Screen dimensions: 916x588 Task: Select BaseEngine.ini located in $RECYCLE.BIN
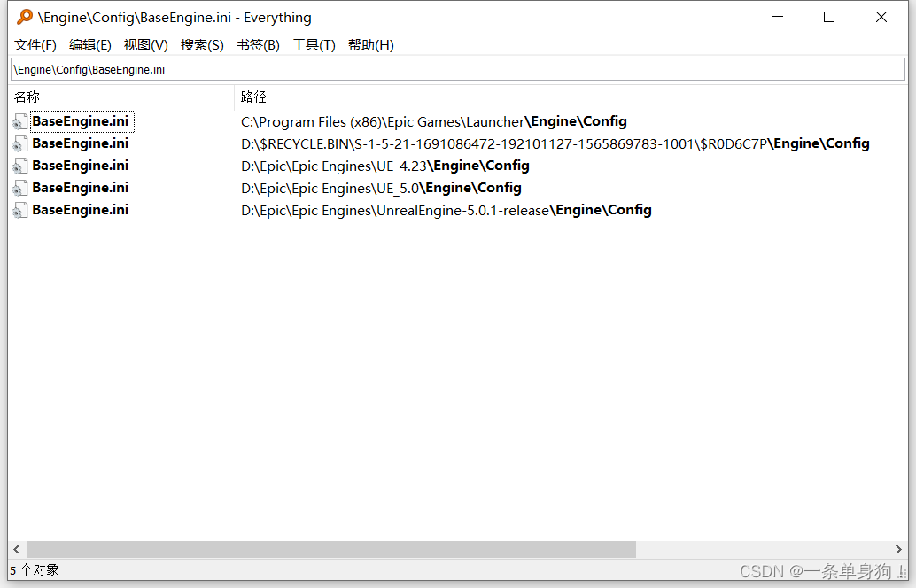tap(81, 143)
